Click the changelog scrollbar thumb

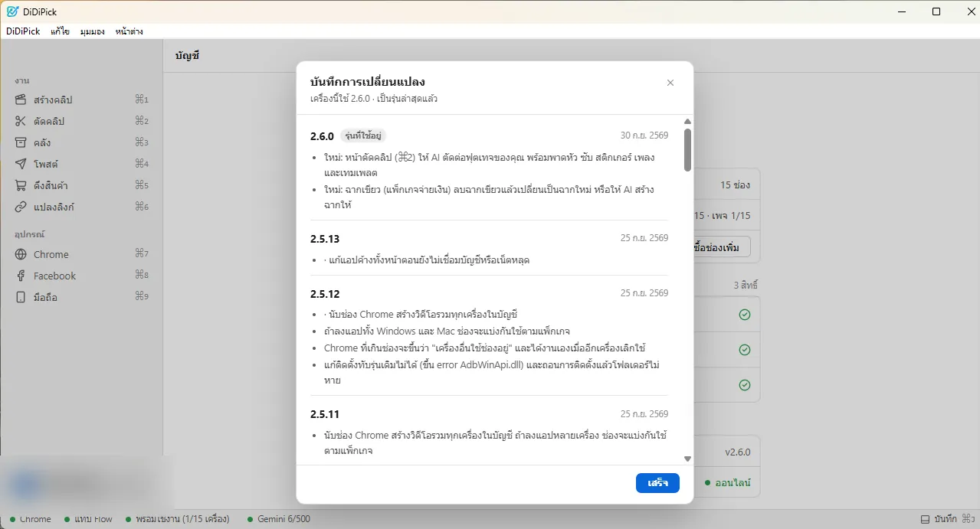pos(687,149)
